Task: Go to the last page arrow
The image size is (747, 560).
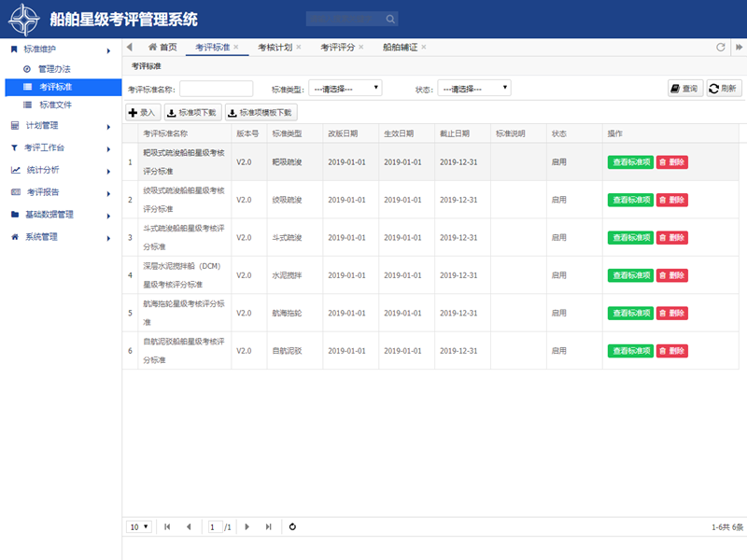Action: [268, 527]
